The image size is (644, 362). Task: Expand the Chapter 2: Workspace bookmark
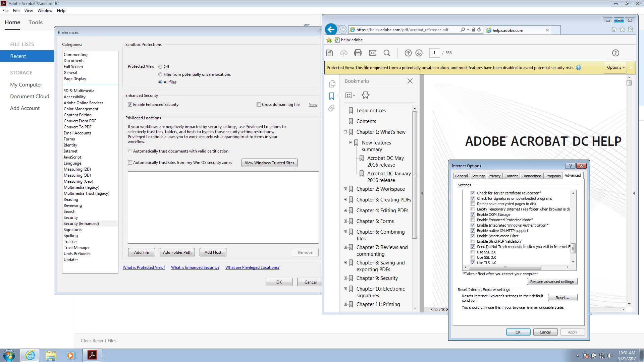point(345,189)
